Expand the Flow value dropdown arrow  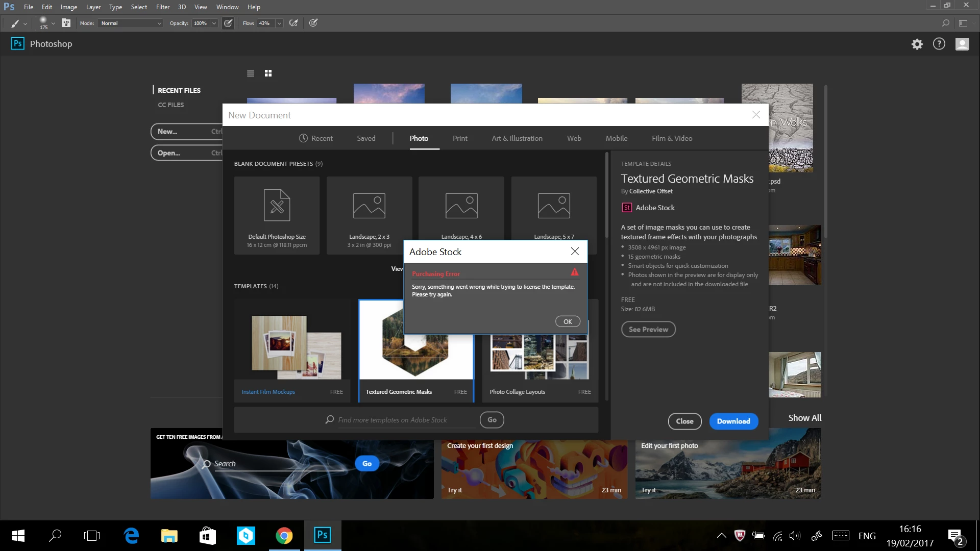point(279,23)
